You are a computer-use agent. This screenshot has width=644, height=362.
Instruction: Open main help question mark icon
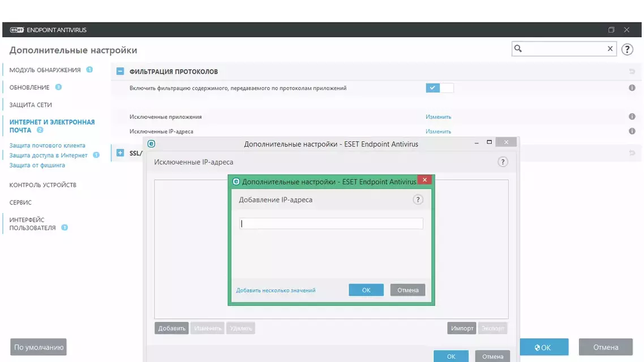pos(627,49)
